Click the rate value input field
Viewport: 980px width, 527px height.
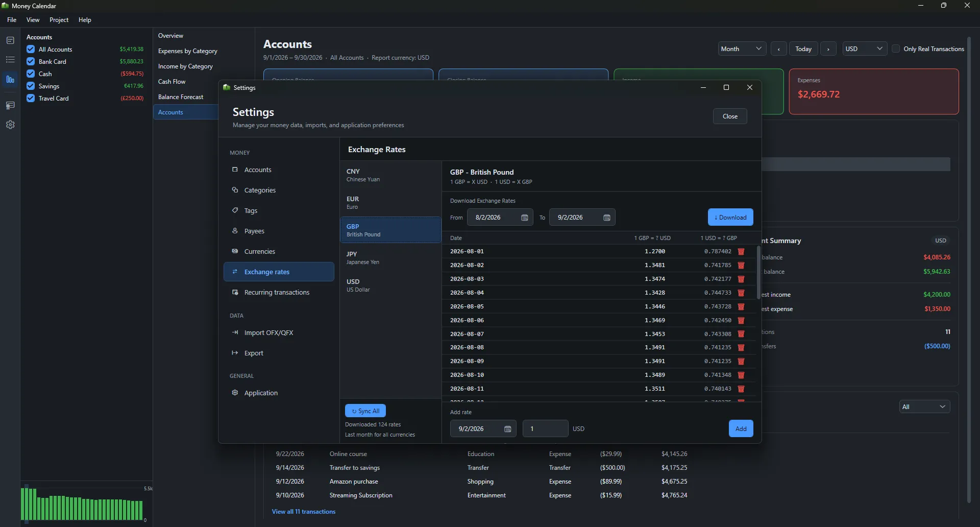(x=545, y=429)
